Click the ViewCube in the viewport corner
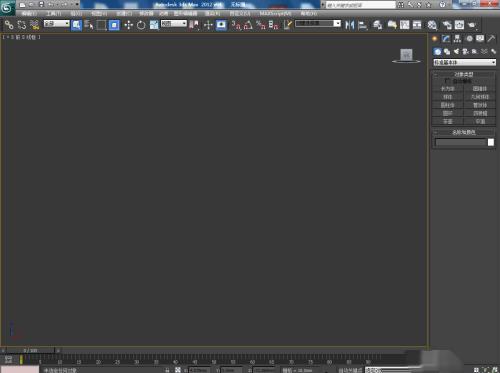The height and width of the screenshot is (373, 500). point(406,55)
